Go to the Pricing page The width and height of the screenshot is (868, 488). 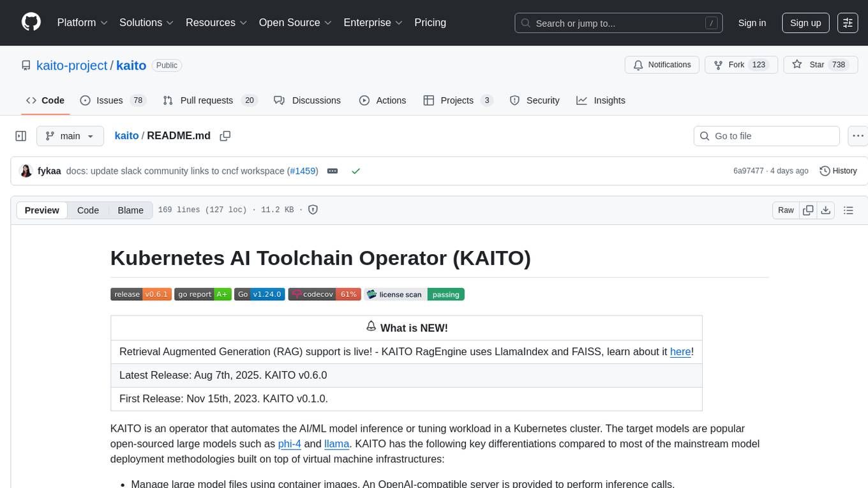430,22
